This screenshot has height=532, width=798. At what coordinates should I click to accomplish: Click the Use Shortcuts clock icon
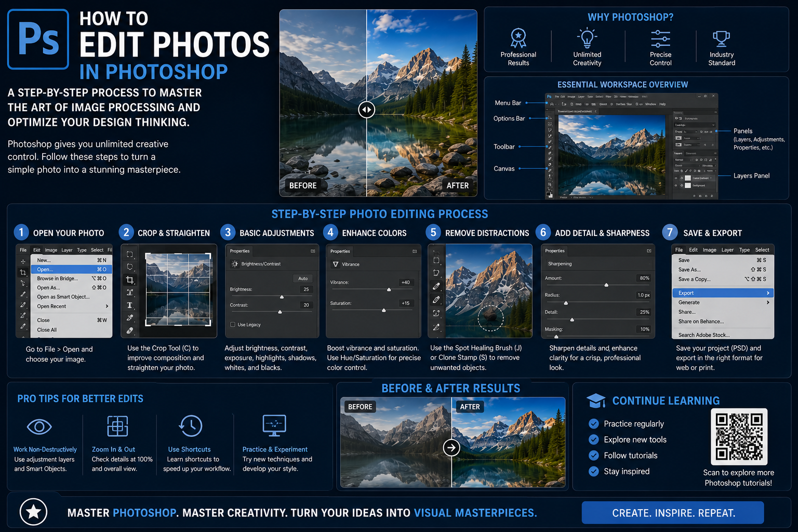click(x=191, y=426)
